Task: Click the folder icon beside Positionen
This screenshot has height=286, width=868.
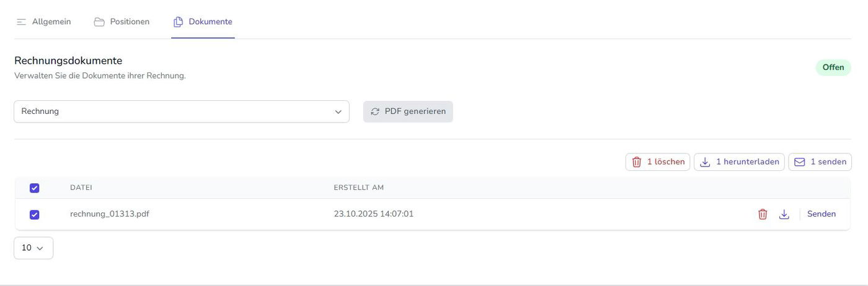Action: click(99, 22)
